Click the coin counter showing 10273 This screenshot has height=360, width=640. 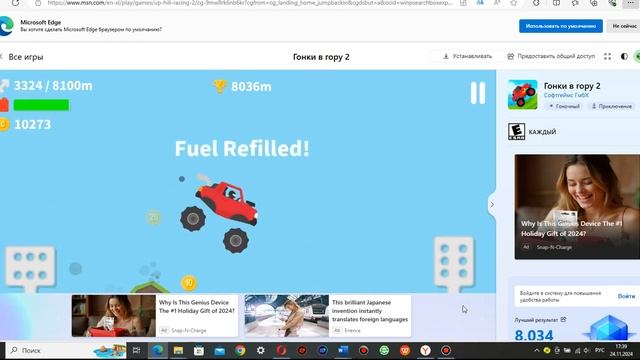[x=32, y=124]
